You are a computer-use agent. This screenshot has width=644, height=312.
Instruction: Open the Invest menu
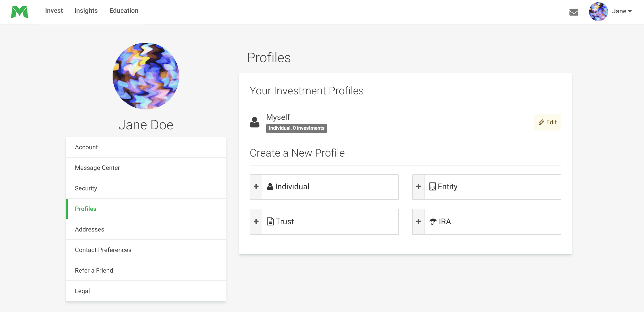54,11
